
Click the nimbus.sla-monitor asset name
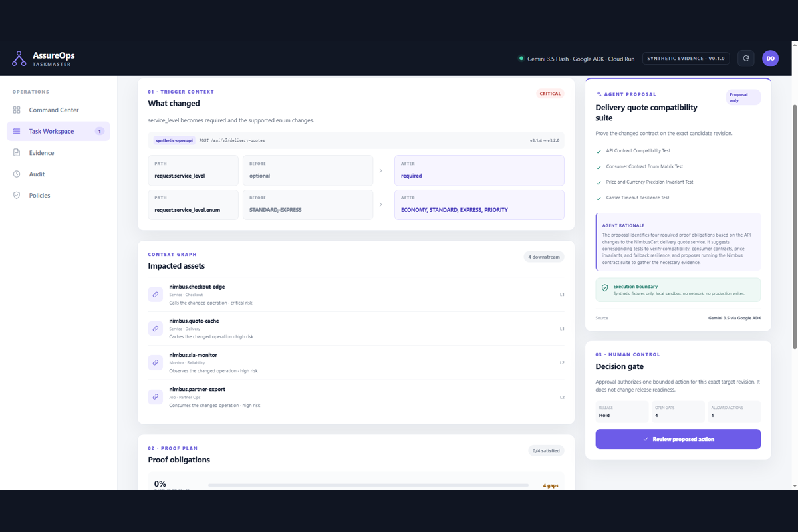click(193, 355)
